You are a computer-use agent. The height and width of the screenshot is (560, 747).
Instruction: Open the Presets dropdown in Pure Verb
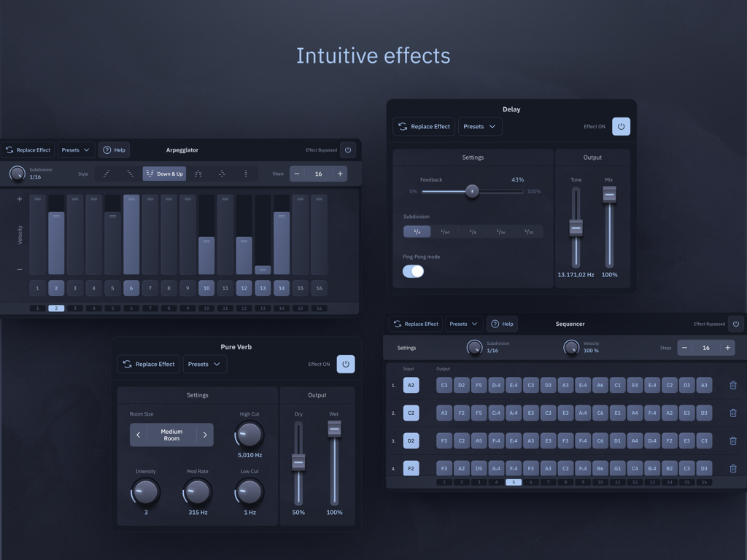point(204,364)
